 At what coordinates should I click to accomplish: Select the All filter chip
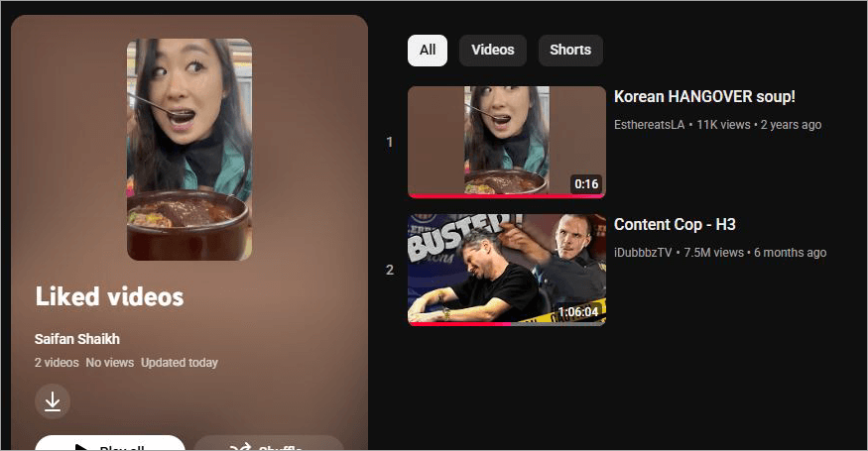coord(428,51)
